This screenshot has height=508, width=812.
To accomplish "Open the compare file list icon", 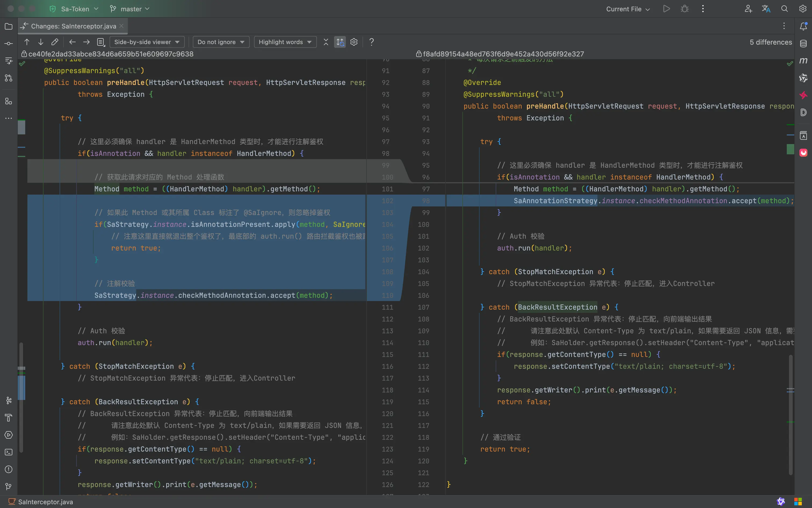I will coord(100,42).
